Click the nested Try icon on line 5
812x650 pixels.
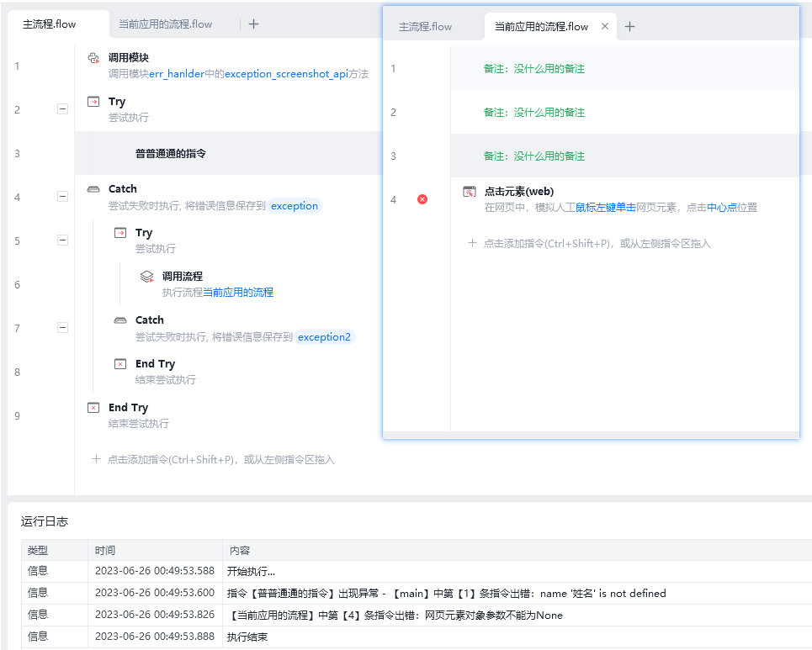(x=120, y=233)
